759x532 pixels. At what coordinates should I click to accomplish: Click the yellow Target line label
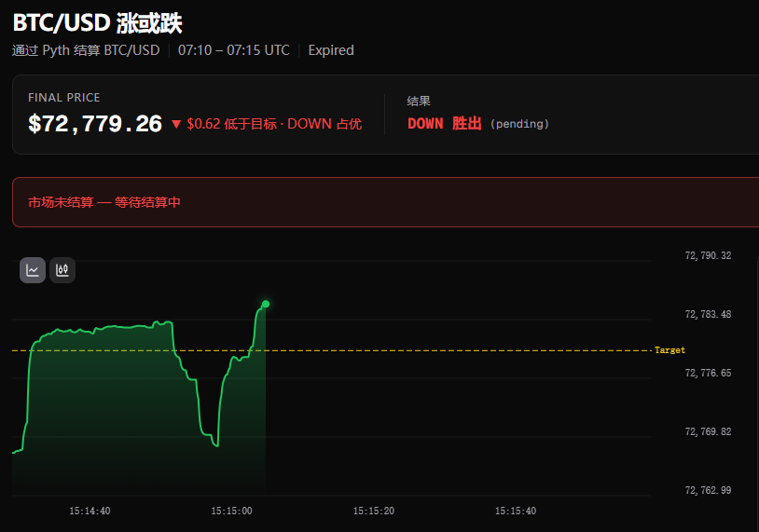pos(669,350)
